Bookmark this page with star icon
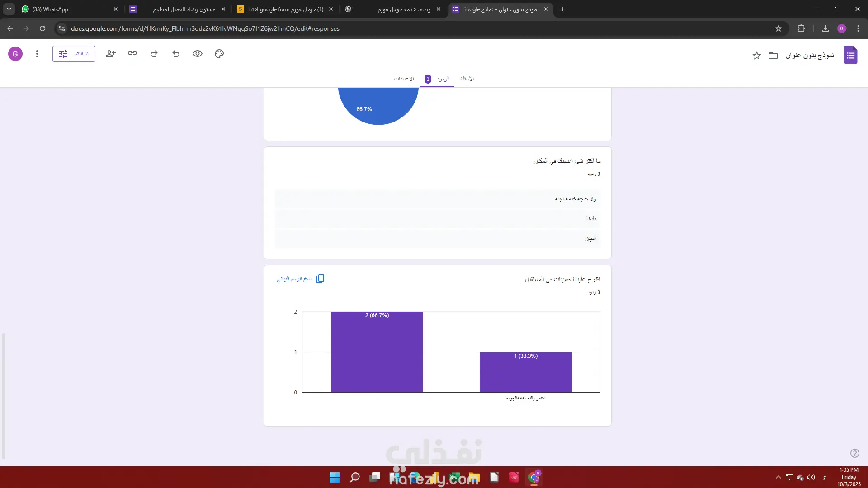868x488 pixels. click(778, 28)
